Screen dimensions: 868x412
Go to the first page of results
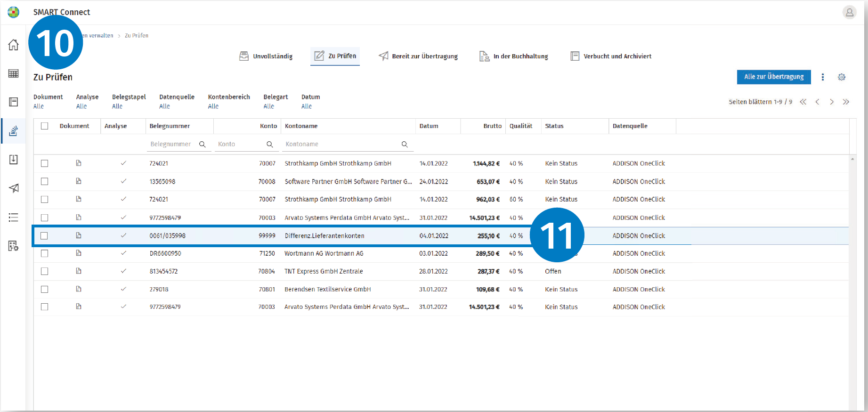point(803,102)
